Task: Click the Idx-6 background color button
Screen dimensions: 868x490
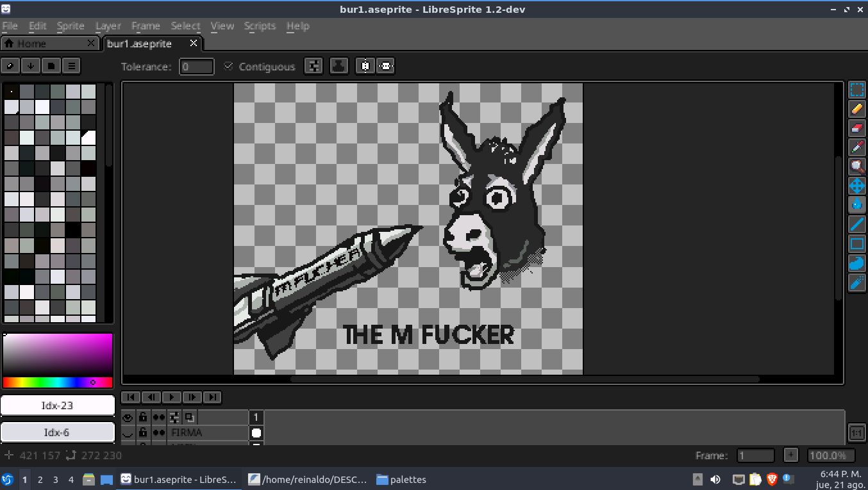Action: pyautogui.click(x=57, y=432)
